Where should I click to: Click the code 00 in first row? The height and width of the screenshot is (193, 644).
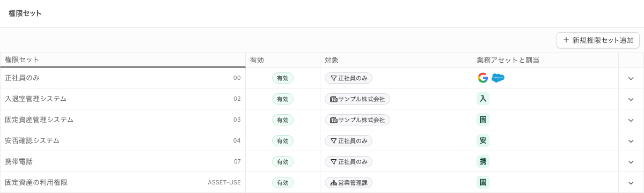point(237,78)
